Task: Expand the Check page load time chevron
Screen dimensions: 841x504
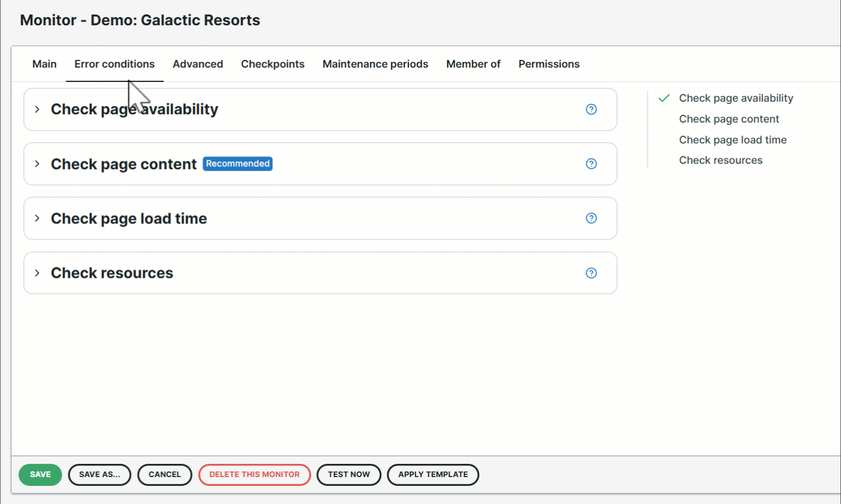Action: tap(37, 218)
